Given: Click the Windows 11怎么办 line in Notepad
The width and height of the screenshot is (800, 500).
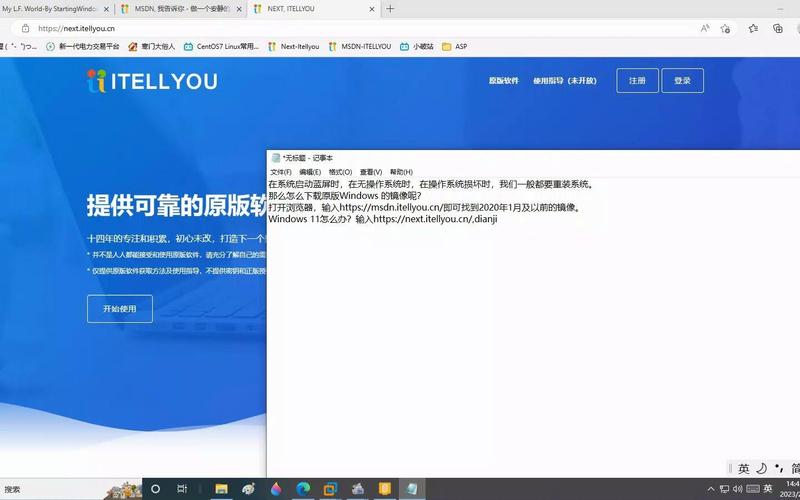Looking at the screenshot, I should pos(383,219).
